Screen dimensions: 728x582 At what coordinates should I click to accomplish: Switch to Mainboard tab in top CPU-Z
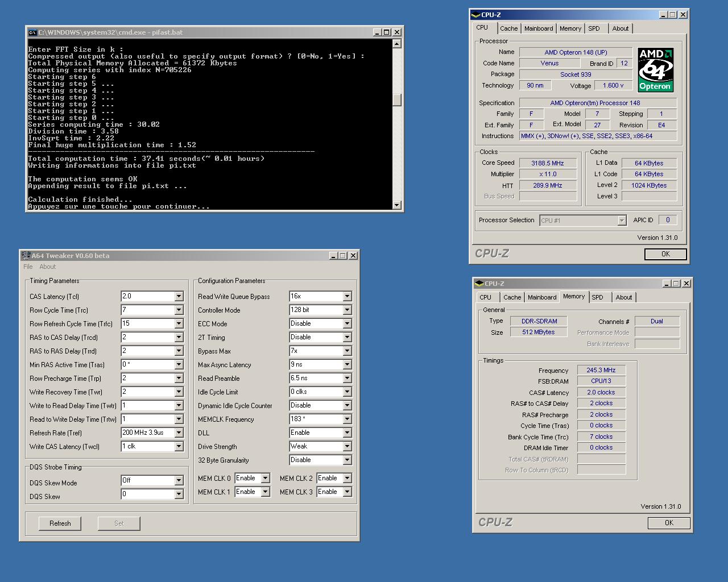click(x=539, y=28)
